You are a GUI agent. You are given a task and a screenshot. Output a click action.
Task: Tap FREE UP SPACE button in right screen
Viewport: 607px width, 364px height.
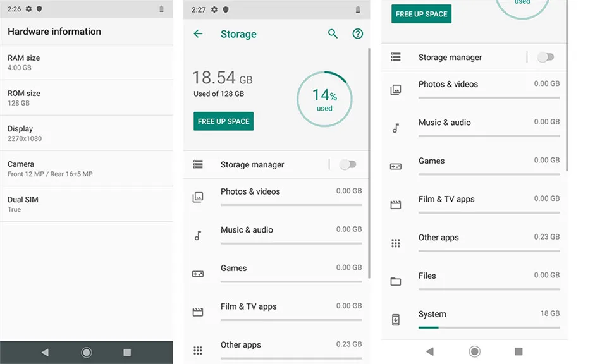pyautogui.click(x=421, y=14)
